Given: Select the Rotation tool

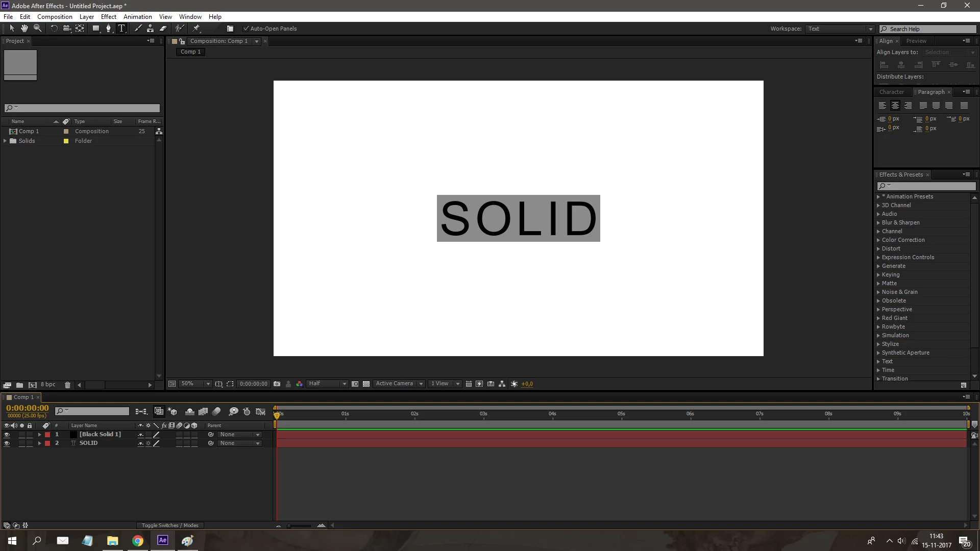Looking at the screenshot, I should pyautogui.click(x=54, y=29).
